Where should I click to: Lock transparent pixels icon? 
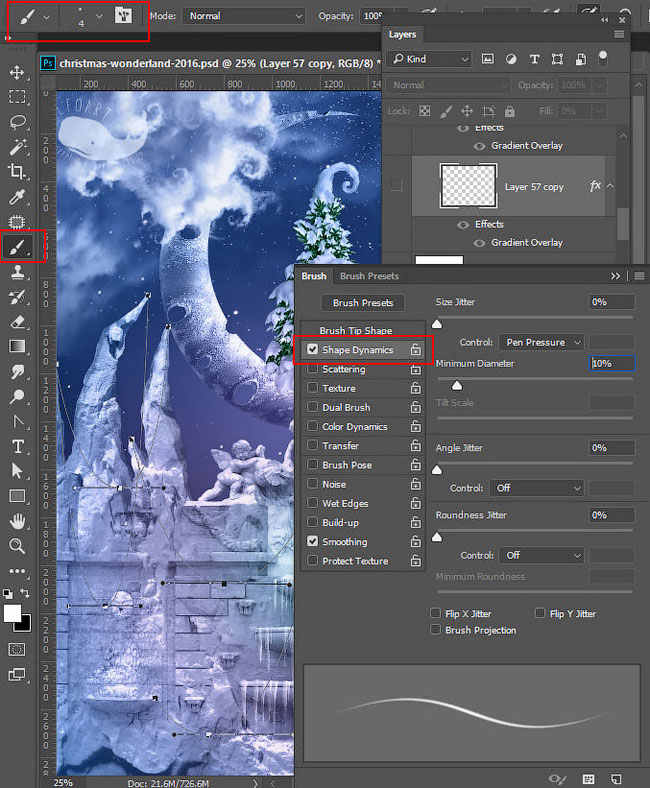pos(425,111)
